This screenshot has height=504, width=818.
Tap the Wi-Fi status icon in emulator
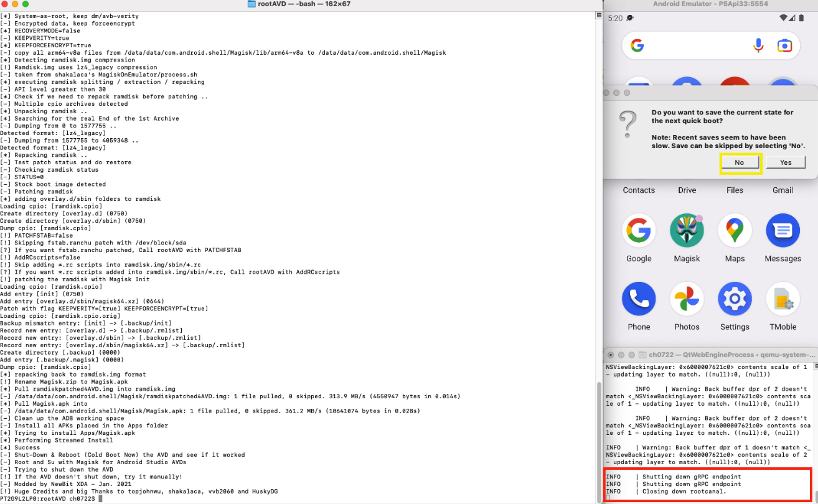pos(783,17)
